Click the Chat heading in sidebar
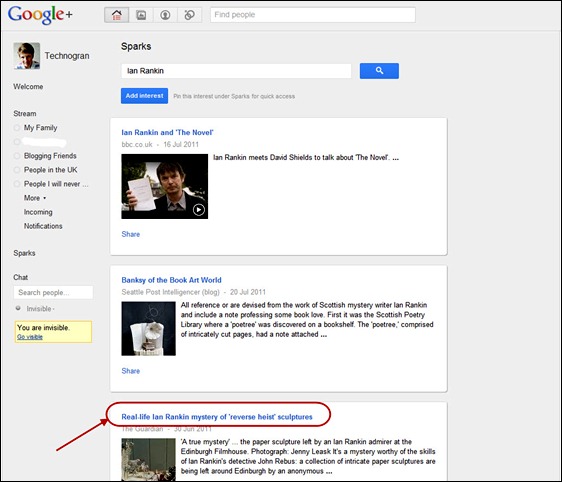562x482 pixels. click(20, 277)
